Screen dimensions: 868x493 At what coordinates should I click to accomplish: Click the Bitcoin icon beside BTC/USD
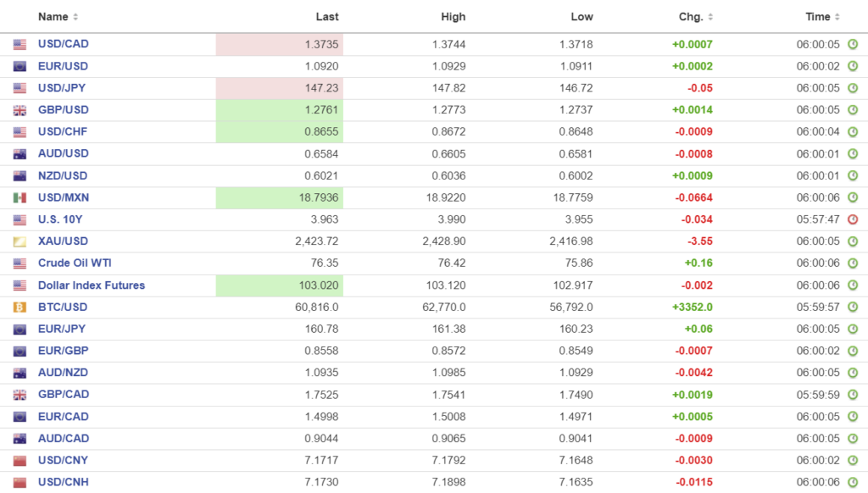tap(19, 307)
